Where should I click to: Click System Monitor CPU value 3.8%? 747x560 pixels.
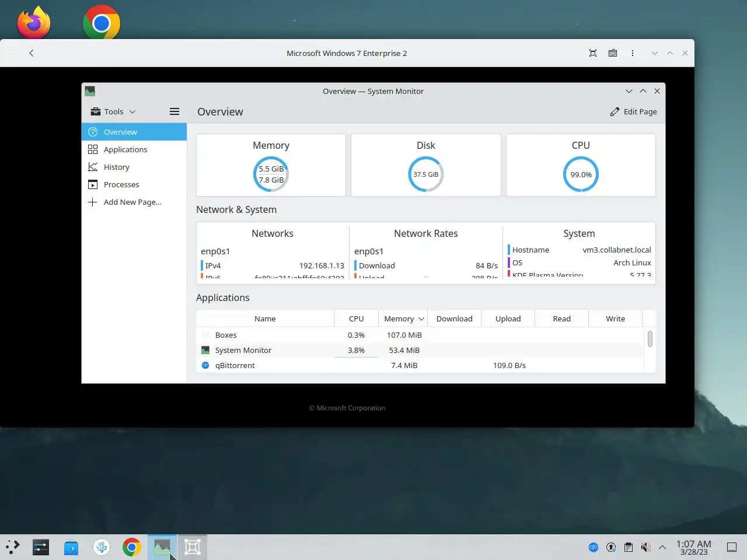click(356, 350)
